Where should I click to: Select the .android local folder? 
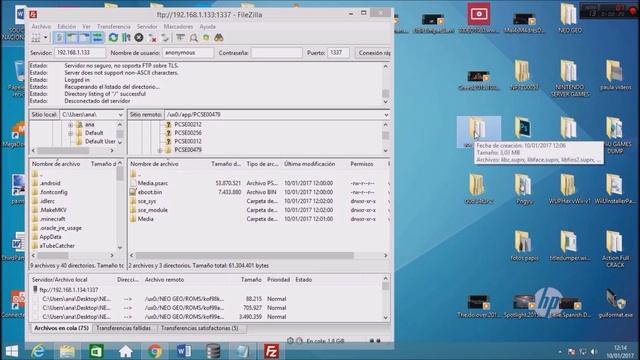click(x=50, y=183)
